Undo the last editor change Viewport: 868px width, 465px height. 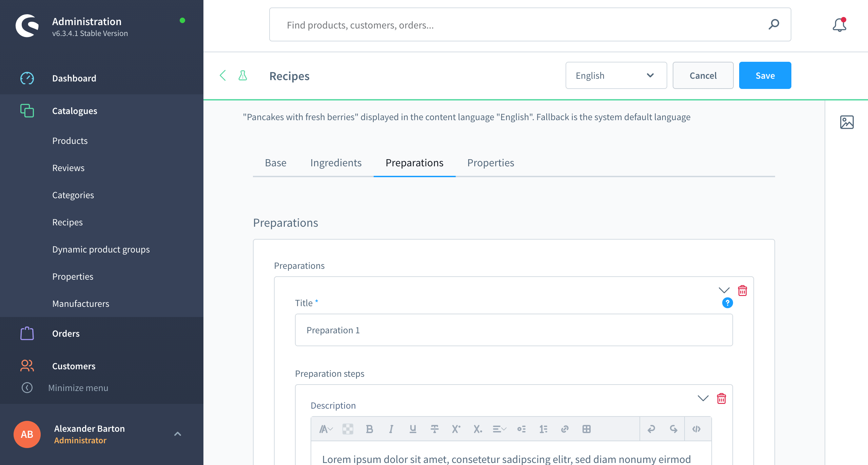click(651, 429)
